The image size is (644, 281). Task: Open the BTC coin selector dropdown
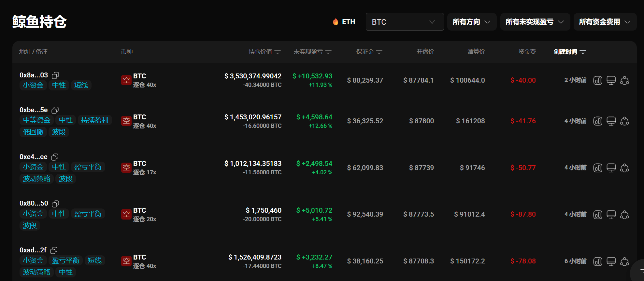pos(405,22)
